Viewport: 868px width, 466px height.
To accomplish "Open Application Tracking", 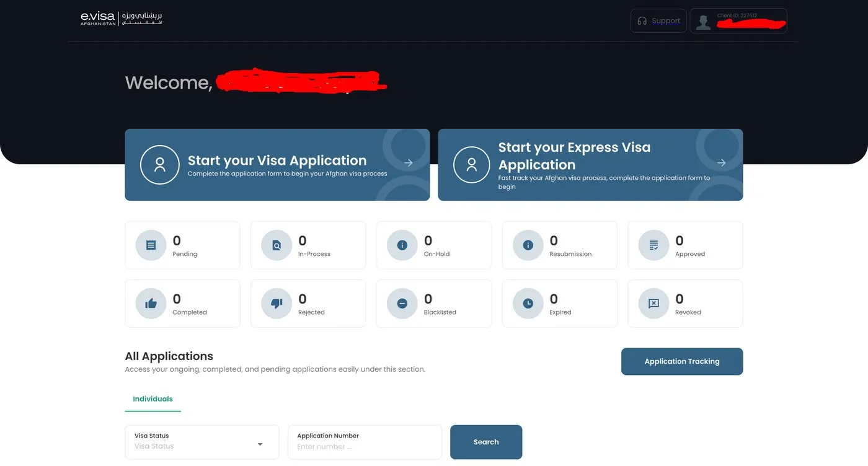I will click(682, 361).
